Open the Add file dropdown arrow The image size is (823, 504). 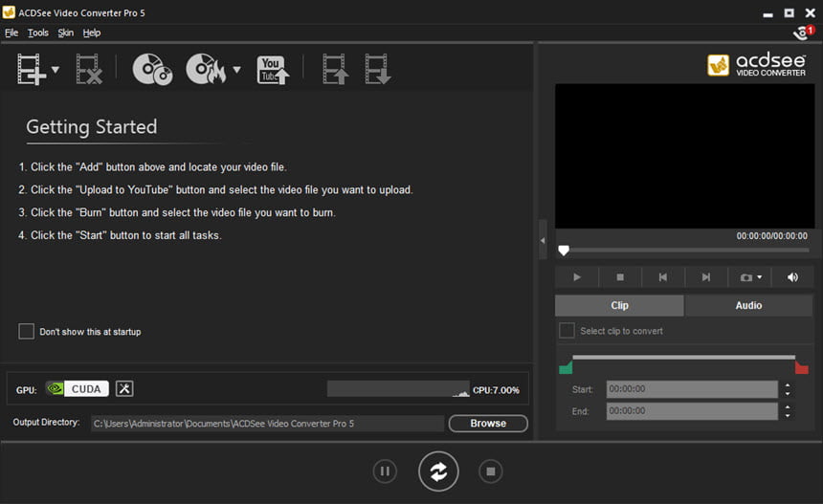point(56,69)
